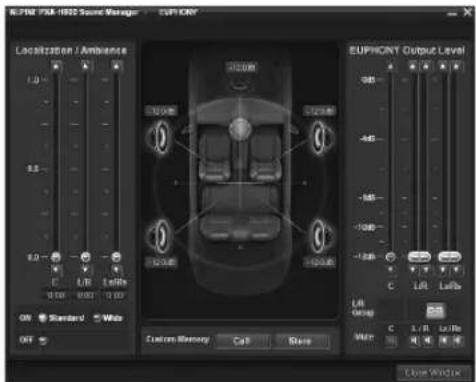Close the Sound Manager window with X
The height and width of the screenshot is (382, 476).
click(x=467, y=12)
